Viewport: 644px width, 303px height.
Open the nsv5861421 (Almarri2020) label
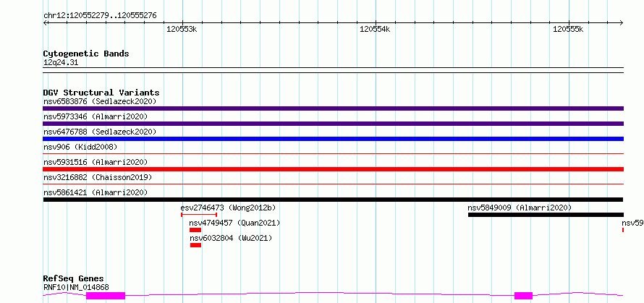coord(96,192)
